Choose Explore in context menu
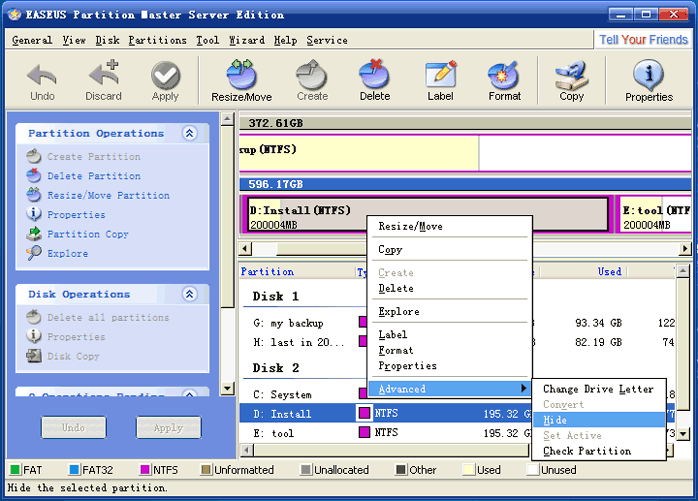 (450, 311)
